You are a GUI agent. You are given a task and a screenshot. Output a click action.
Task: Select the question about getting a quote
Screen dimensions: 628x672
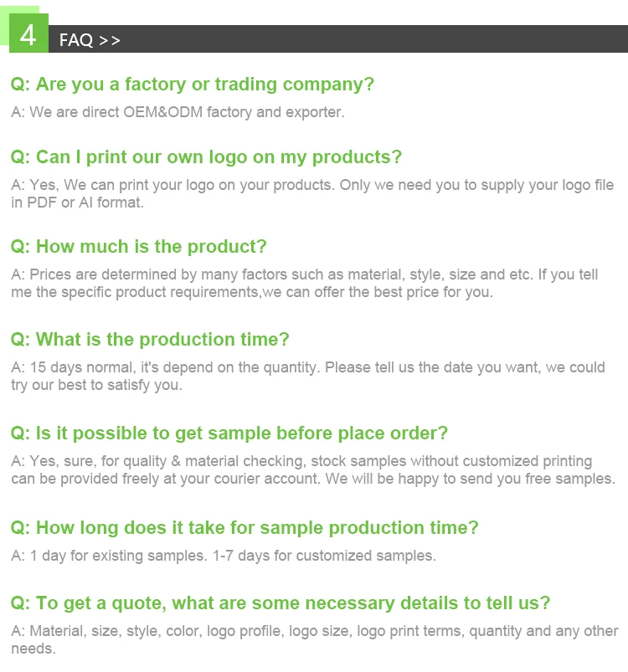coord(281,603)
